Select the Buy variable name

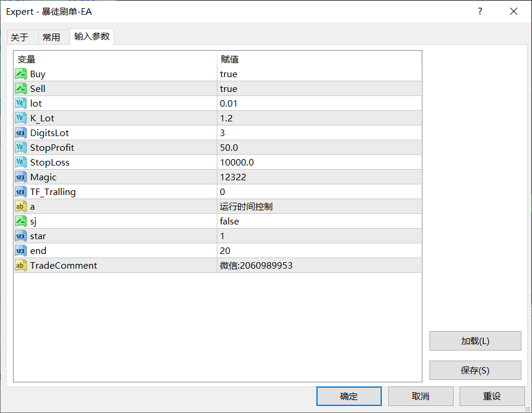38,74
